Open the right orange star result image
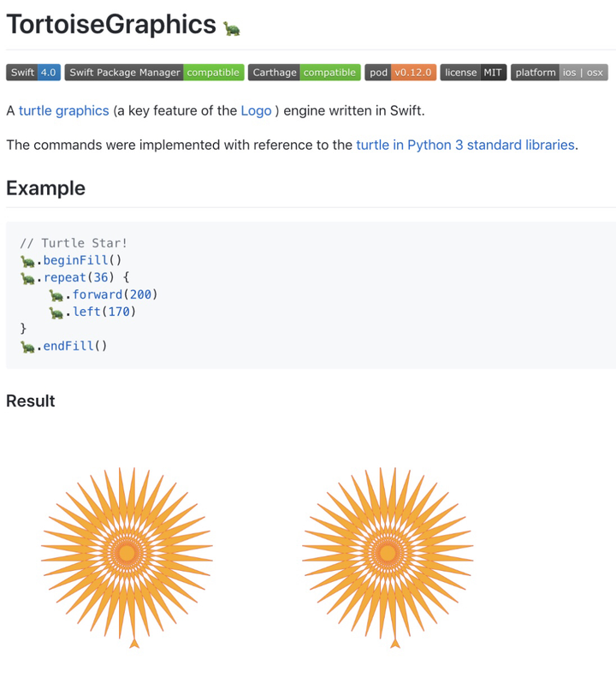The width and height of the screenshot is (616, 677). tap(388, 555)
